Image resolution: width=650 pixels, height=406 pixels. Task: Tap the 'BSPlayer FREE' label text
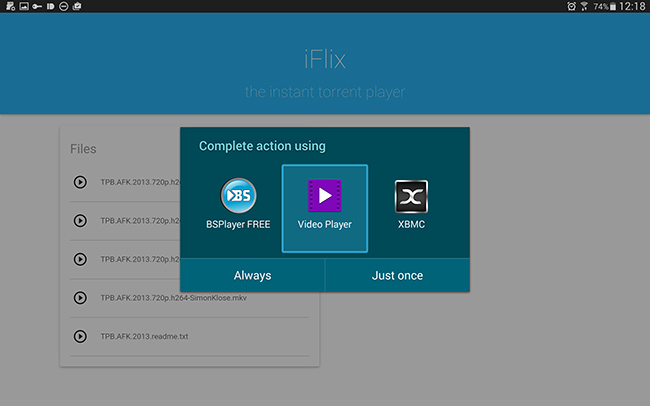(238, 224)
